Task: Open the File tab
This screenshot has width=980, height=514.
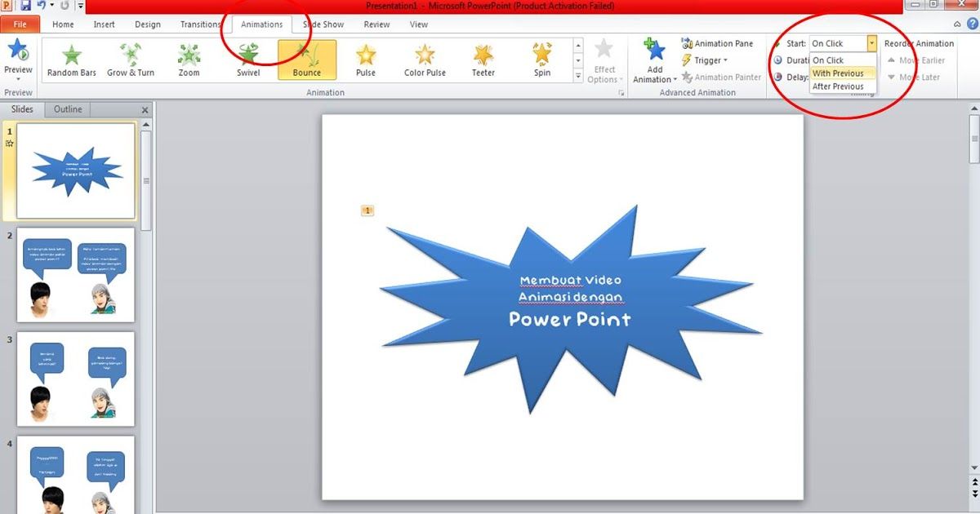Action: (20, 24)
